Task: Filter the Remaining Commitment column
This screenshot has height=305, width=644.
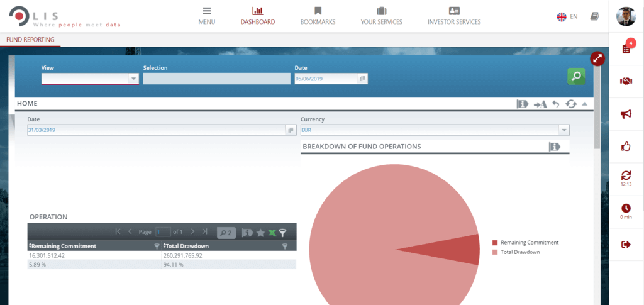Action: click(x=157, y=246)
